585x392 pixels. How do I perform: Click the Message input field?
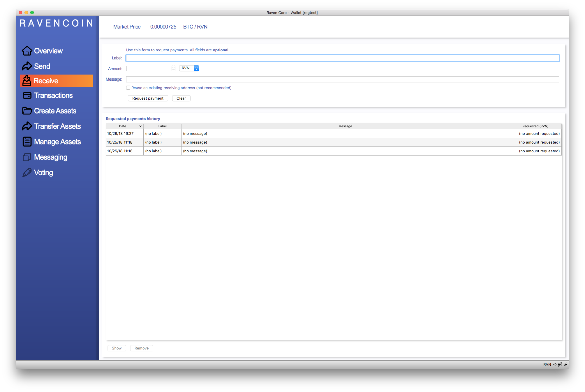[342, 79]
